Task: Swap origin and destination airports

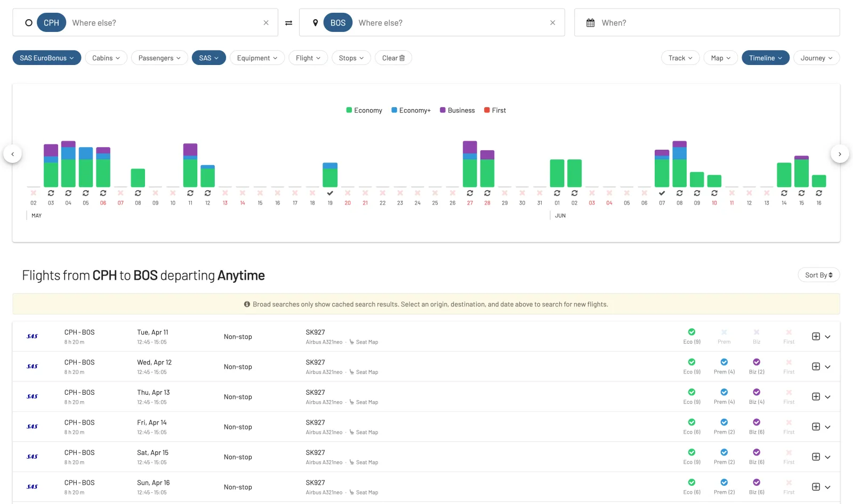Action: [288, 23]
